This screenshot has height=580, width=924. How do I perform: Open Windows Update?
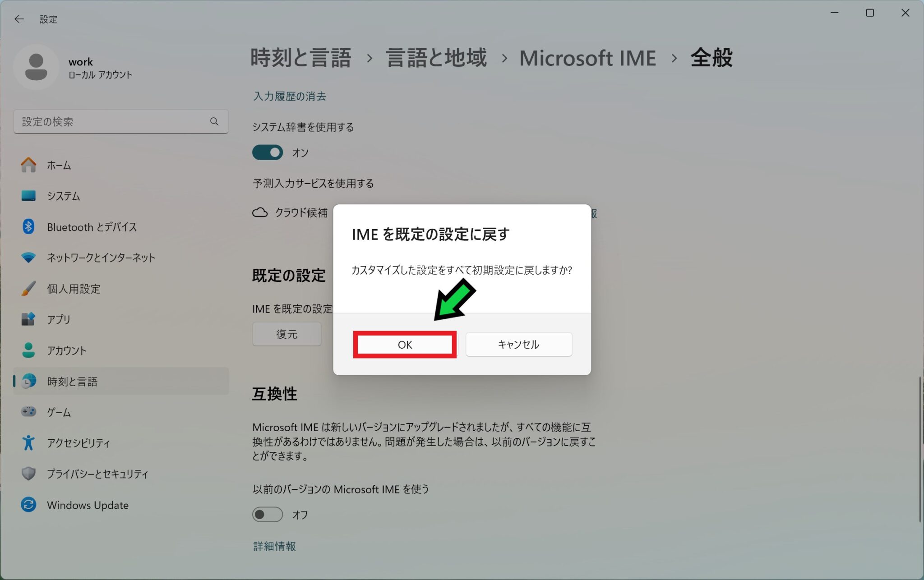87,505
